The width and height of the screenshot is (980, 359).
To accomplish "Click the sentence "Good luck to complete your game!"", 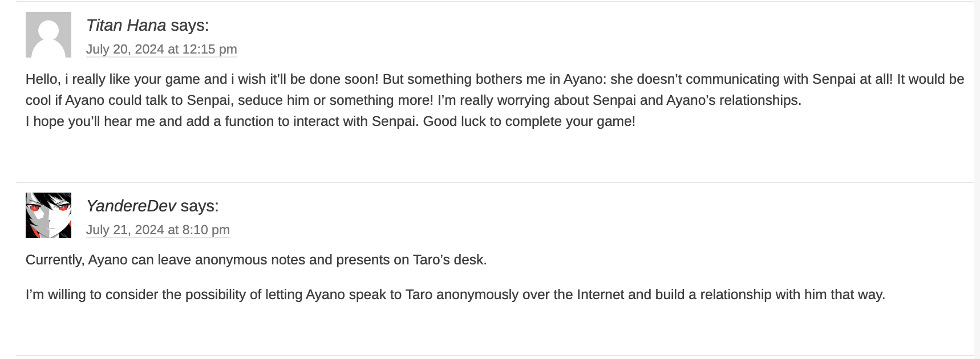I will point(529,121).
